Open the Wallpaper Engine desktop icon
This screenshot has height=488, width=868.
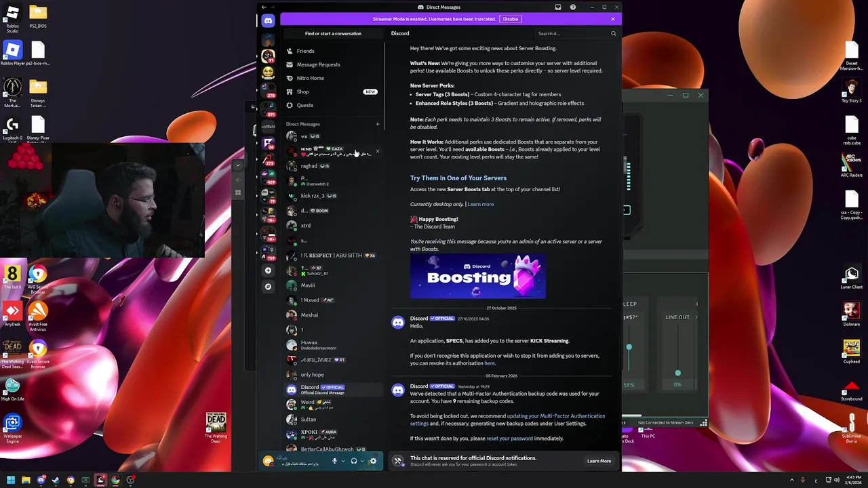coord(12,428)
